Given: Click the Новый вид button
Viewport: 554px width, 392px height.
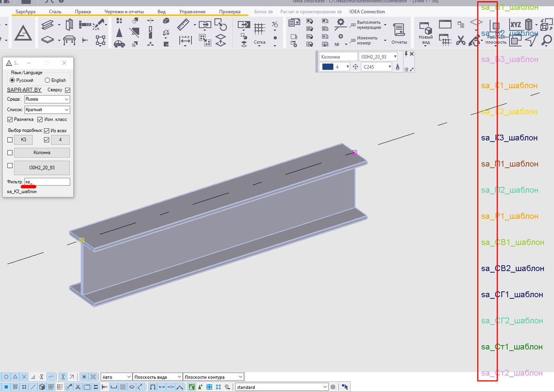Looking at the screenshot, I should pyautogui.click(x=426, y=33).
